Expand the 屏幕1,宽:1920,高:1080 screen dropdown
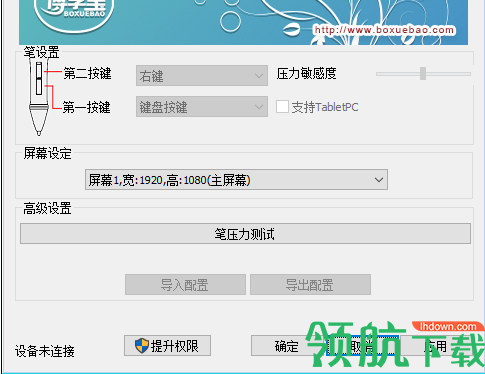 tap(236, 180)
